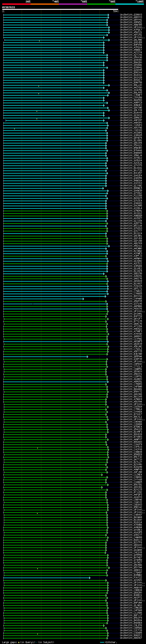Open hit UniRef100_A8MYV3
This screenshot has width=146, height=644.
[x=131, y=17]
